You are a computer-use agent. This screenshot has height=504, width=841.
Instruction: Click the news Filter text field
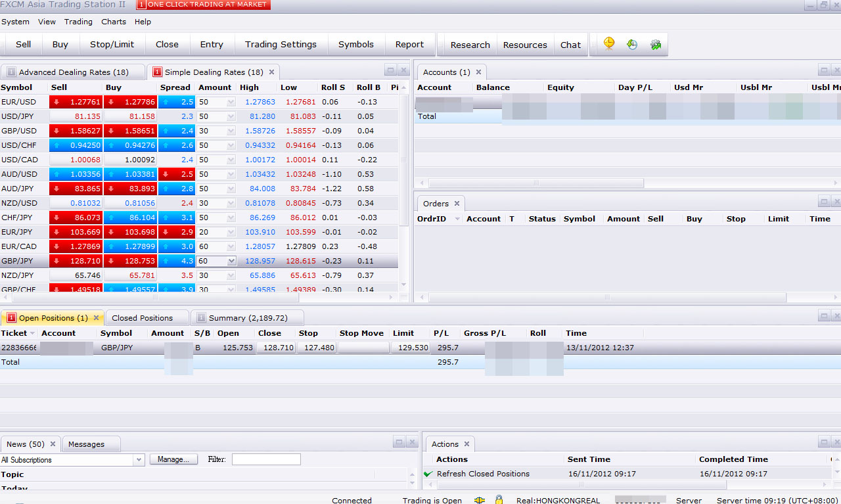(265, 459)
